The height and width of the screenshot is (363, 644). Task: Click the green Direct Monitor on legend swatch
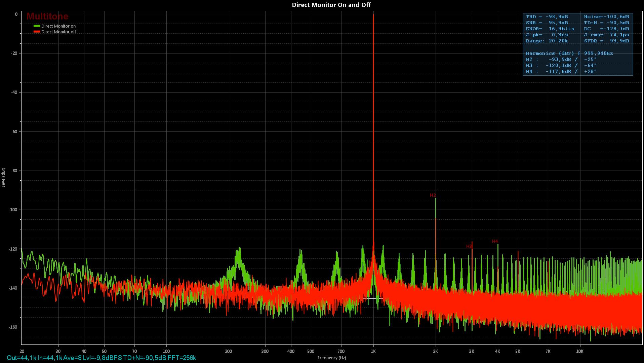[37, 26]
